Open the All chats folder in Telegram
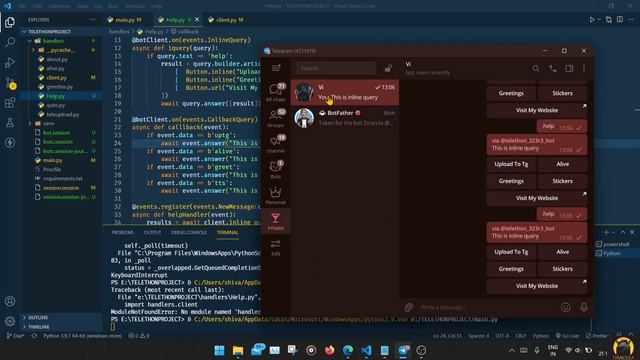640x360 pixels. 276,92
